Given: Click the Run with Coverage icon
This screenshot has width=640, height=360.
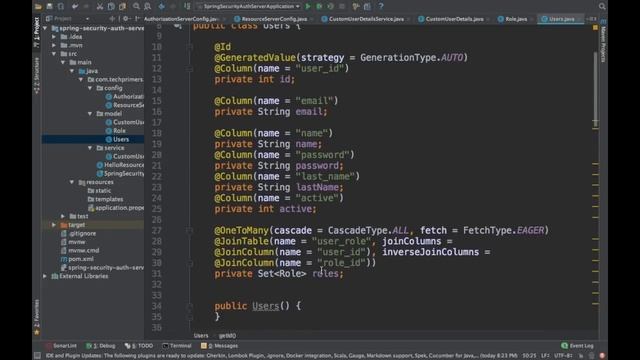Looking at the screenshot, I should [x=330, y=6].
